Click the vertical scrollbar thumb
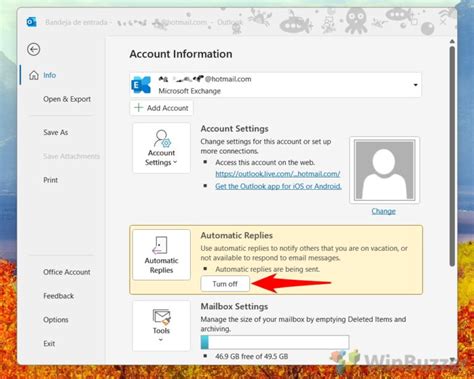474x379 pixels. coord(452,156)
